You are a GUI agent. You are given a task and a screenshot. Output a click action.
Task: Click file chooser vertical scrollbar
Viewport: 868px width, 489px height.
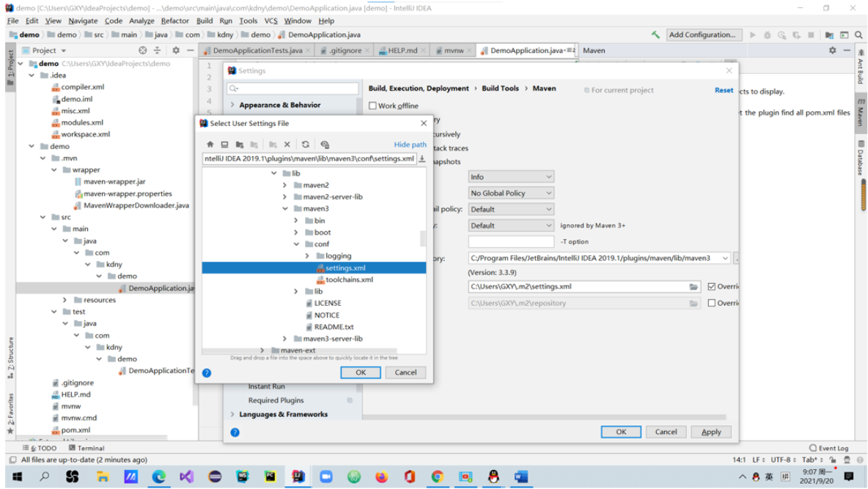click(x=424, y=238)
